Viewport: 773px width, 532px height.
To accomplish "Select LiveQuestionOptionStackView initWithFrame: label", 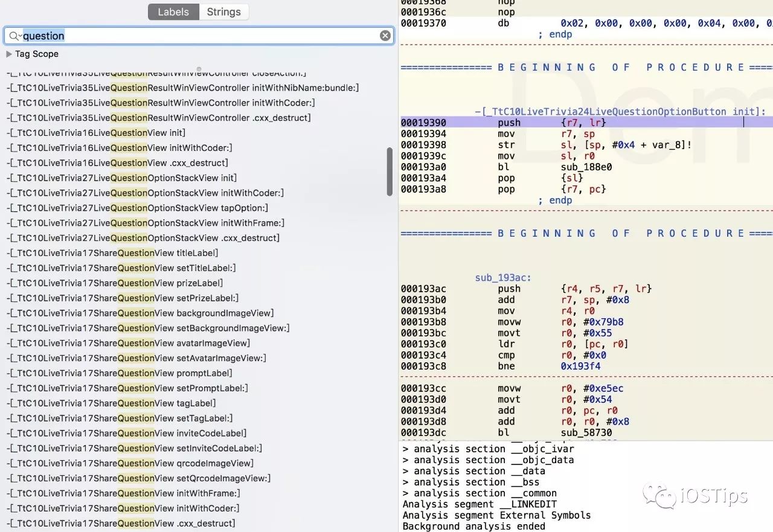I will (146, 223).
